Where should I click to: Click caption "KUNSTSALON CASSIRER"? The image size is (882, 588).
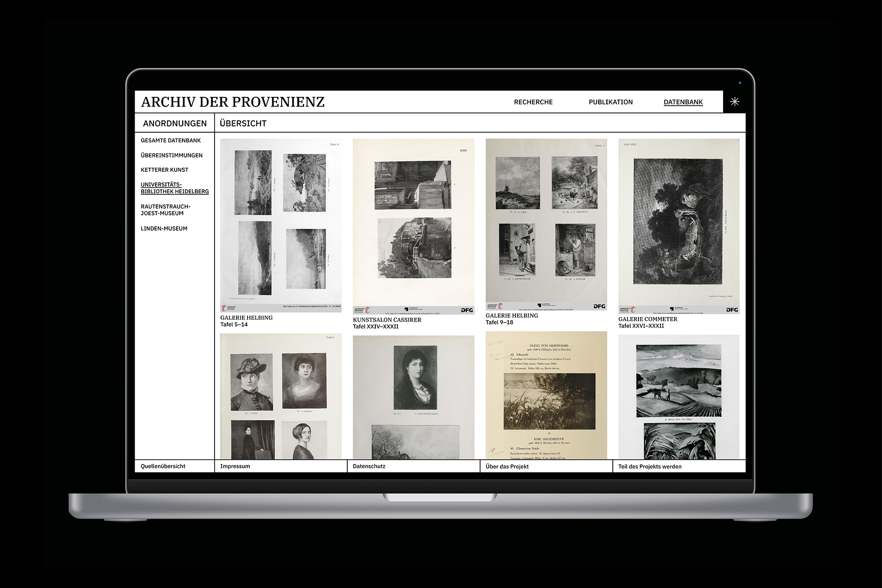pyautogui.click(x=387, y=320)
